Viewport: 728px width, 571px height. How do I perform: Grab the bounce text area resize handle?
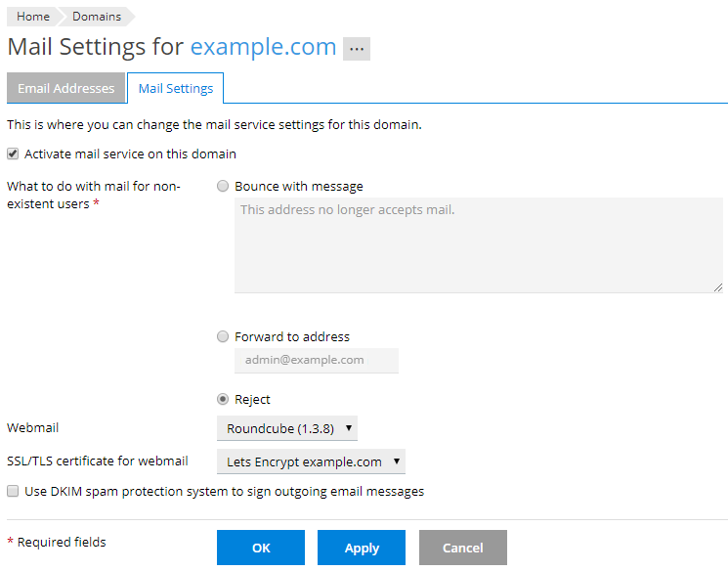717,286
